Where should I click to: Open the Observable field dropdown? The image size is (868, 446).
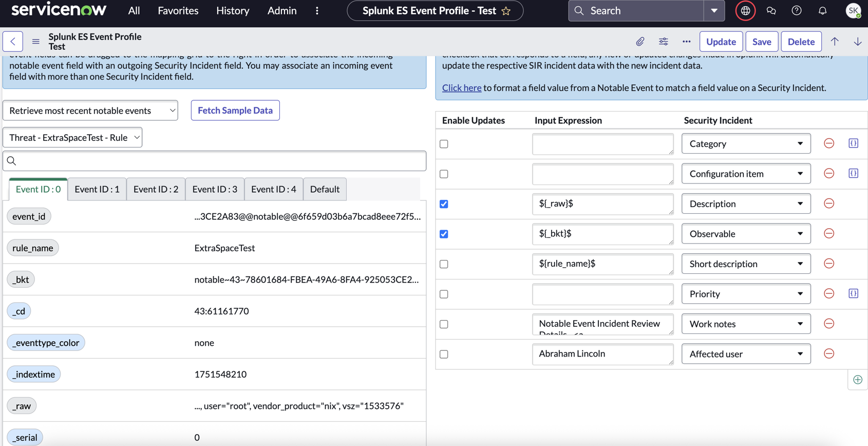click(746, 234)
